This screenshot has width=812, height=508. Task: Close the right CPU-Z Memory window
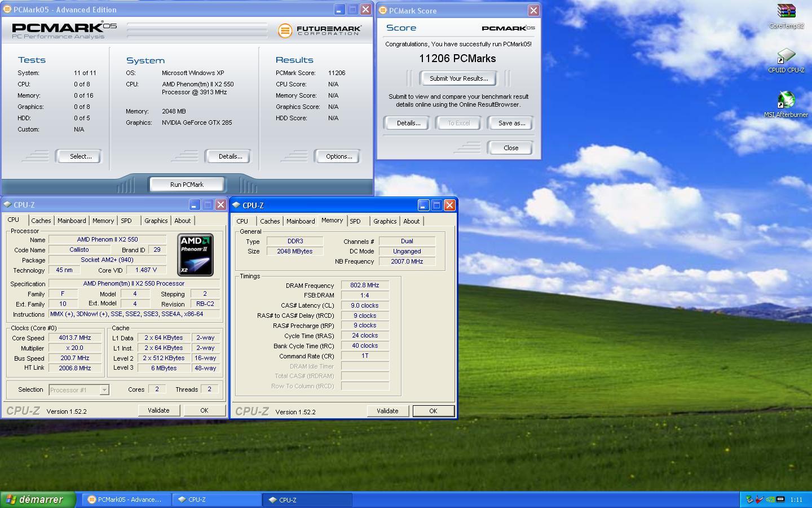point(449,205)
